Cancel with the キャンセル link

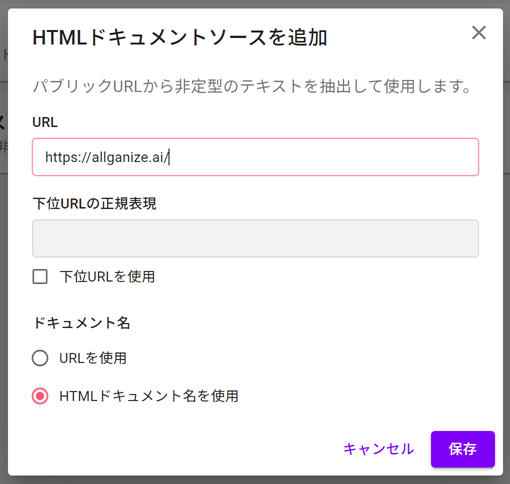pos(379,449)
